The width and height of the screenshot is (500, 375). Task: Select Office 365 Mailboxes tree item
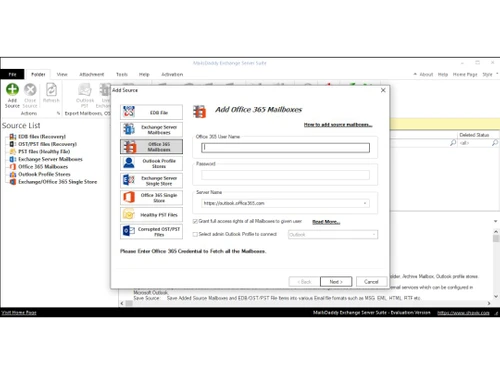[x=43, y=167]
